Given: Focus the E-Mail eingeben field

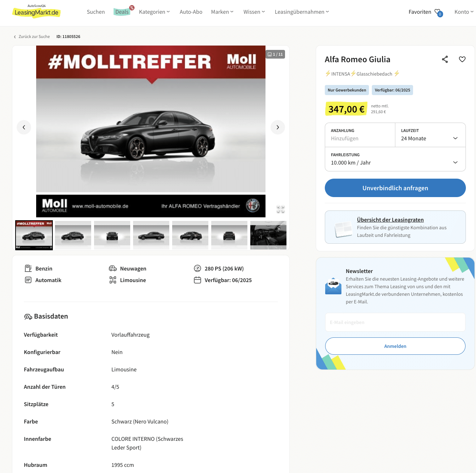Looking at the screenshot, I should (395, 322).
